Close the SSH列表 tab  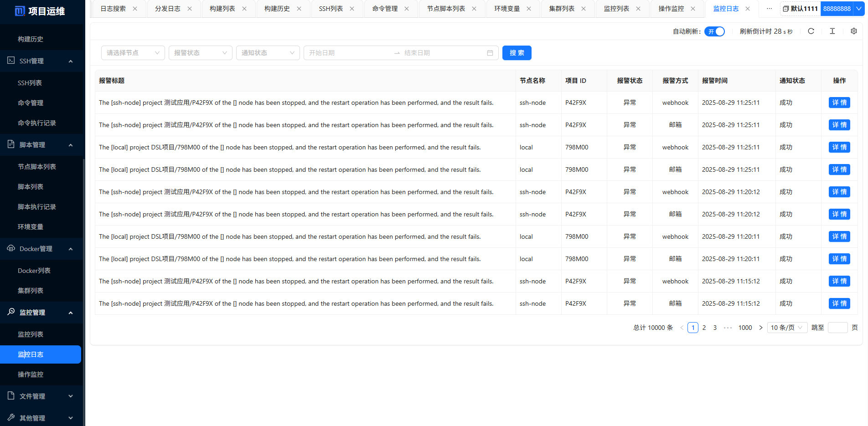pyautogui.click(x=352, y=9)
